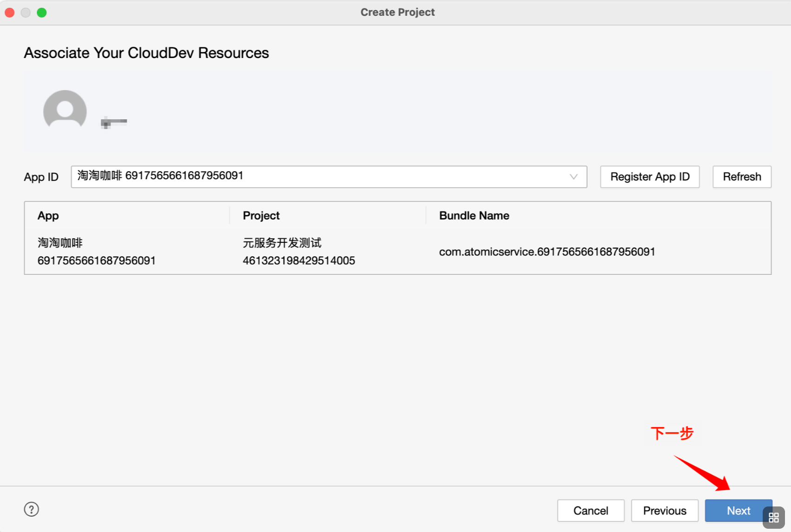Click the Refresh button
This screenshot has height=532, width=791.
(x=742, y=177)
